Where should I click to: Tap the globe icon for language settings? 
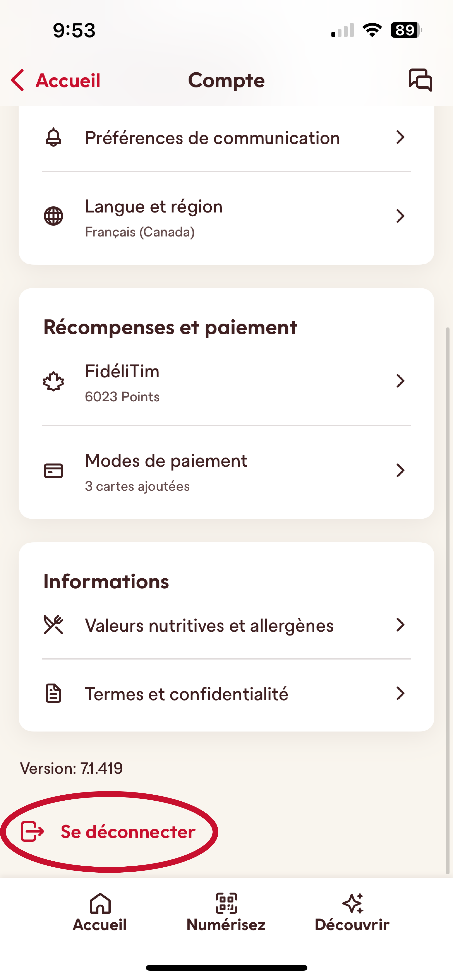tap(53, 216)
